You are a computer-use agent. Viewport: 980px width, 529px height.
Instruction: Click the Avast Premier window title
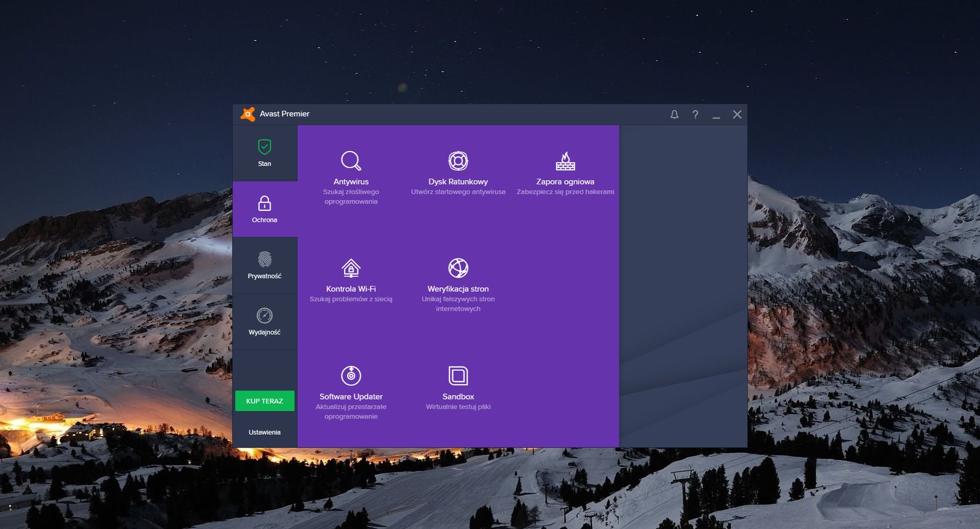(284, 114)
